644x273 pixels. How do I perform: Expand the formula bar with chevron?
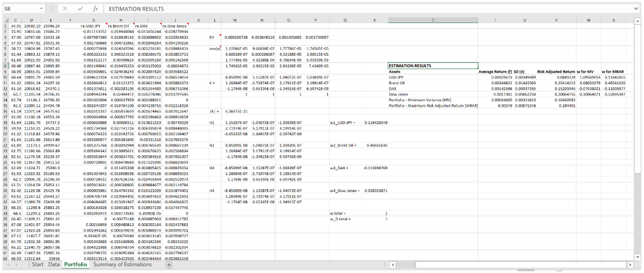pos(636,9)
